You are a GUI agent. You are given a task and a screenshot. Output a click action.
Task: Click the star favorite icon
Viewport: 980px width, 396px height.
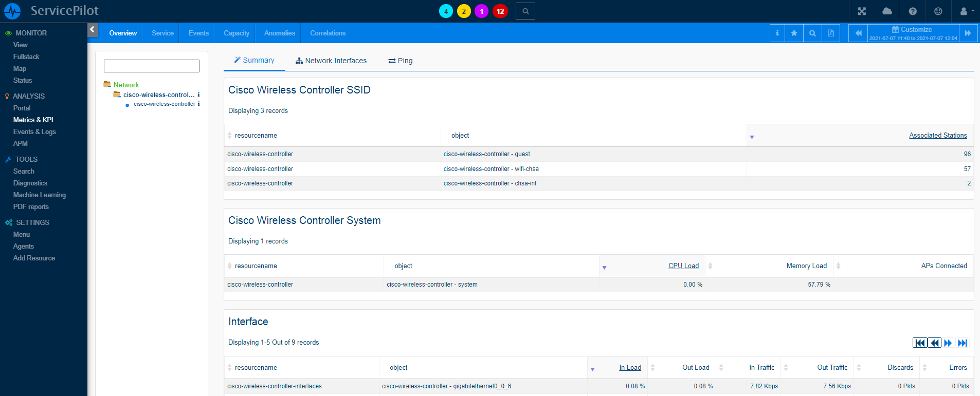pyautogui.click(x=794, y=33)
